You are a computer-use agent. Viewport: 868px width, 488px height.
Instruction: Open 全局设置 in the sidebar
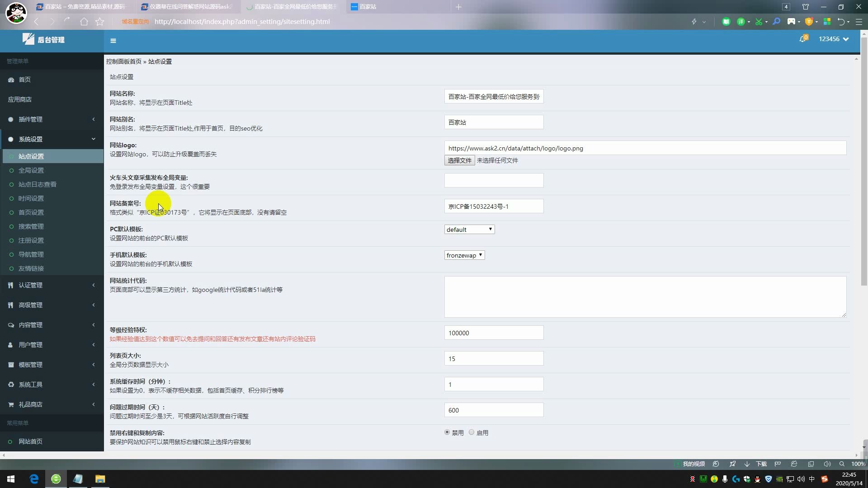31,170
